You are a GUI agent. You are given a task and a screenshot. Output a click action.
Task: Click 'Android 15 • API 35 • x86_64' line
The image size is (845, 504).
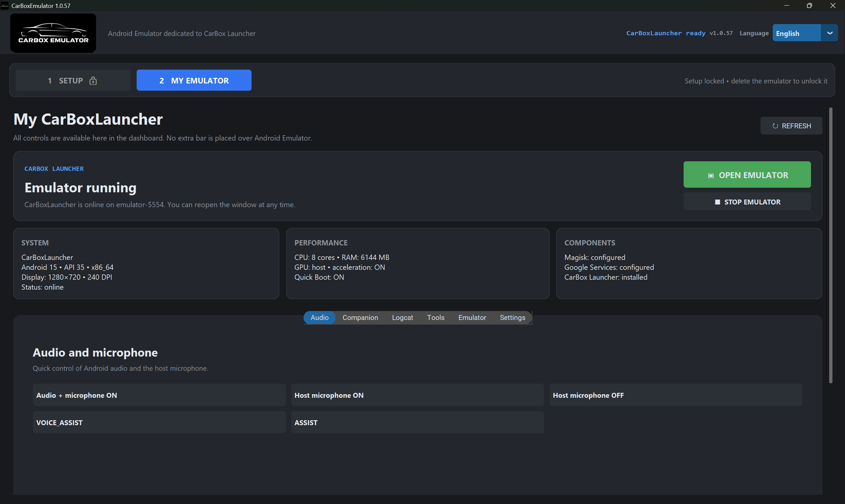(67, 267)
